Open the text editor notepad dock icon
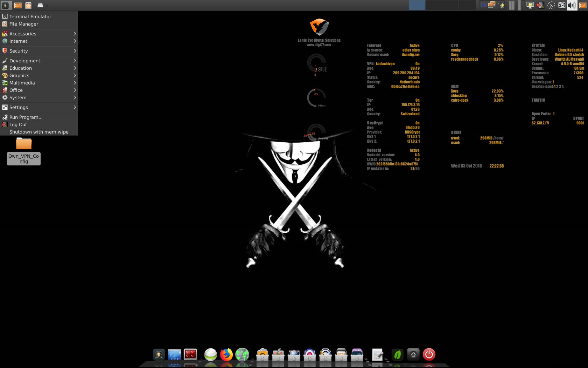588x368 pixels. pos(377,355)
